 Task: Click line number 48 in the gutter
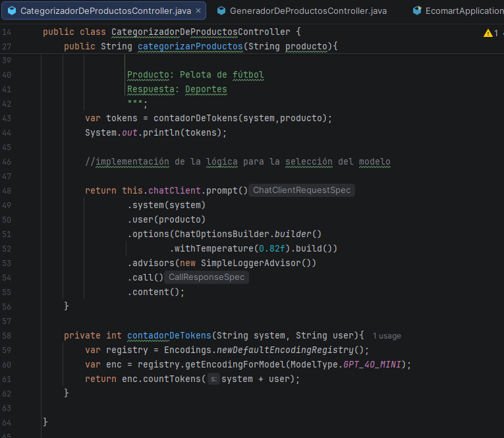pyautogui.click(x=7, y=190)
